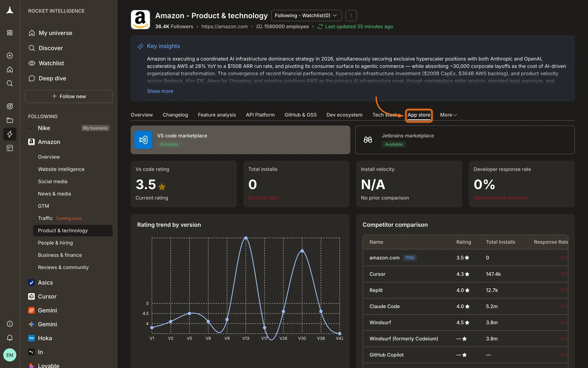Open the info circle icon in the left rail
Viewport: 588px width, 368px height.
(10, 324)
